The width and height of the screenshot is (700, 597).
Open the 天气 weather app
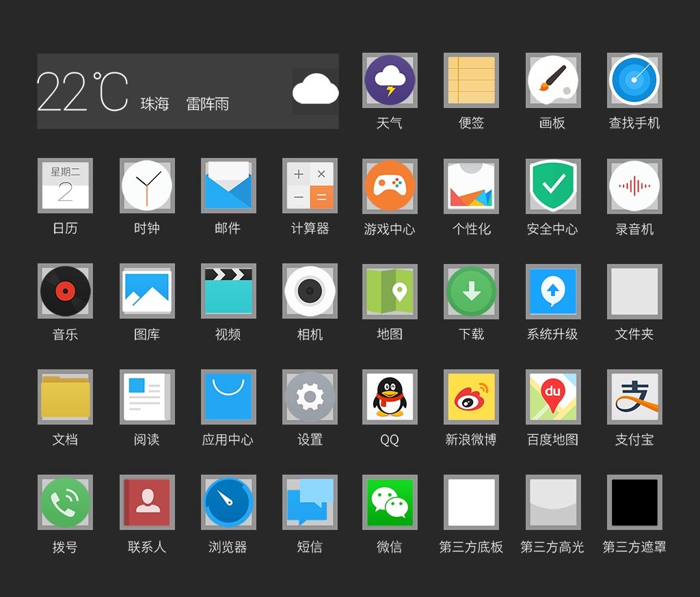coord(389,80)
